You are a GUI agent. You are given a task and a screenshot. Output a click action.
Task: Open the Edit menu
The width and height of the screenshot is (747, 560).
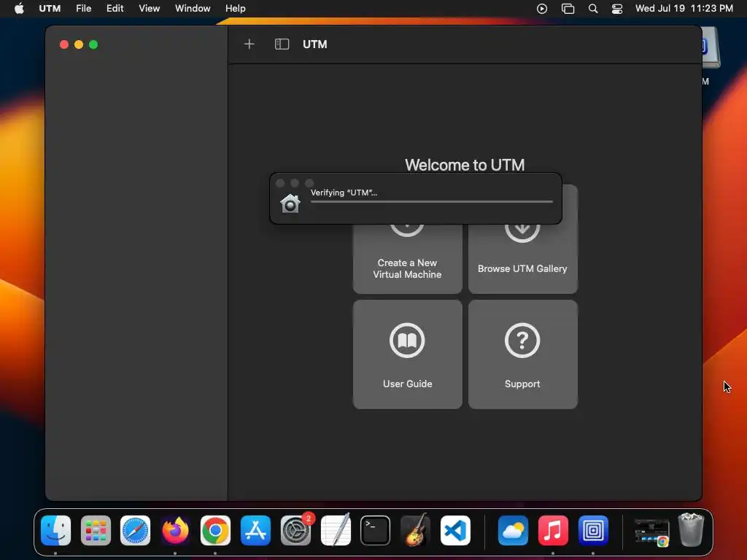tap(115, 9)
